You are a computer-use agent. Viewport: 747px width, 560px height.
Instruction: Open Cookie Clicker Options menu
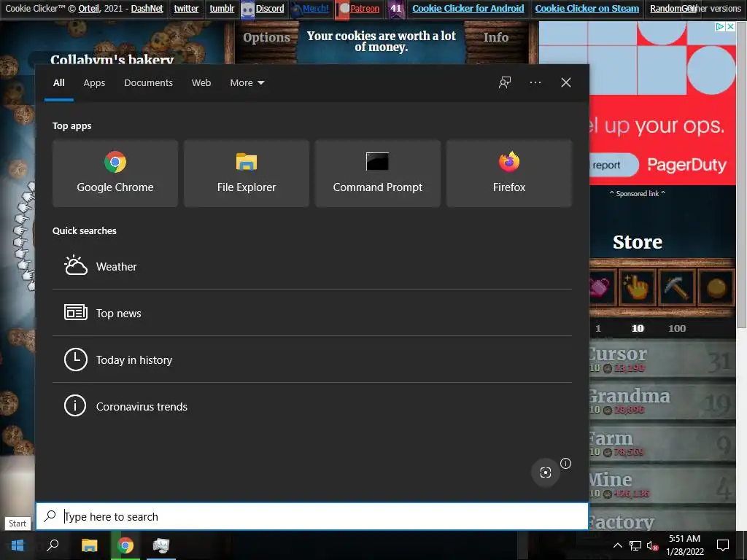click(x=266, y=37)
